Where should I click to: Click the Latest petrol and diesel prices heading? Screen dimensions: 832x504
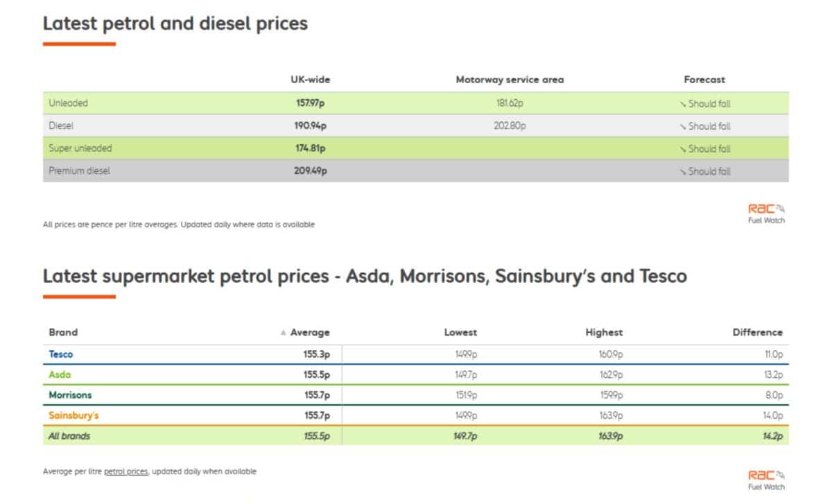click(175, 24)
